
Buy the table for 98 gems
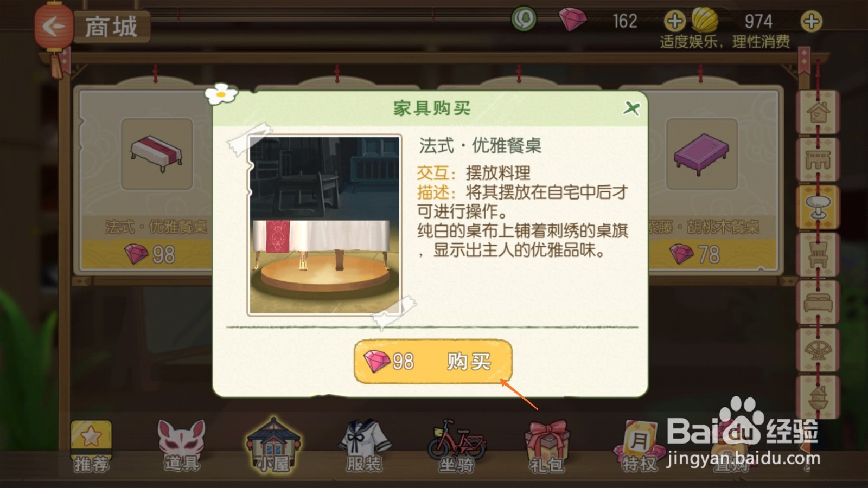click(x=433, y=361)
